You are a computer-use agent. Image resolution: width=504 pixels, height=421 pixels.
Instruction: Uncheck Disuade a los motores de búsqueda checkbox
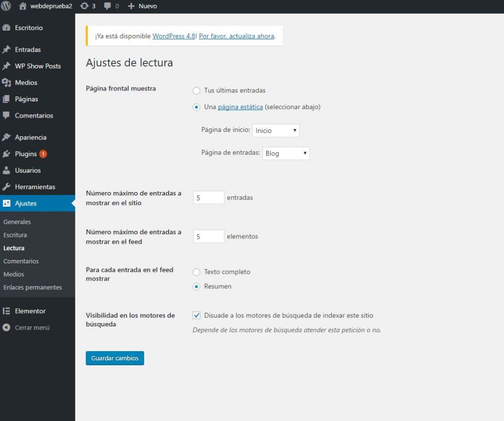pos(196,315)
